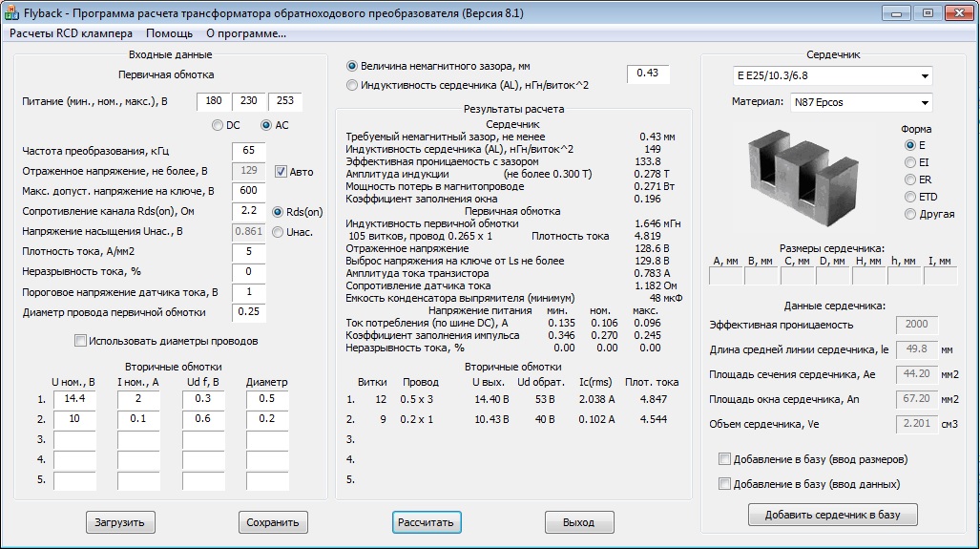Select the 'Uнас.' radio option
Viewport: 980px width, 549px height.
279,232
